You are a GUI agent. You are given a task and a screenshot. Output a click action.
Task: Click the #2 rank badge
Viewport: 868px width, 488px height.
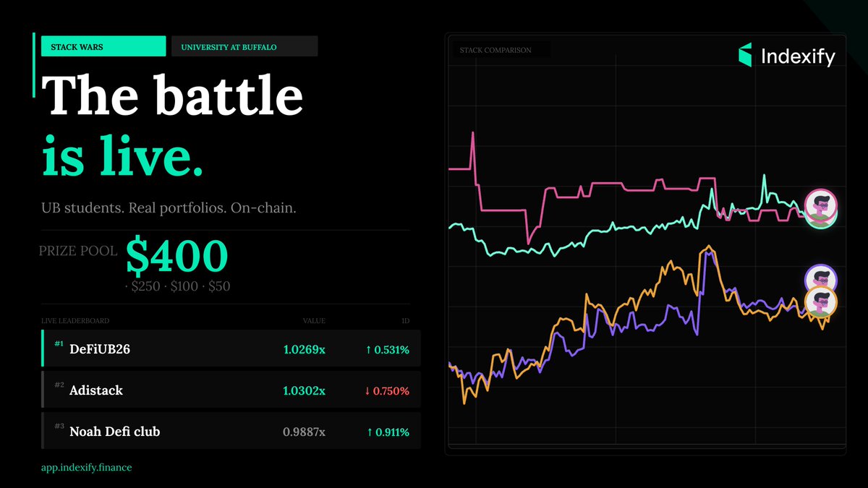[59, 385]
